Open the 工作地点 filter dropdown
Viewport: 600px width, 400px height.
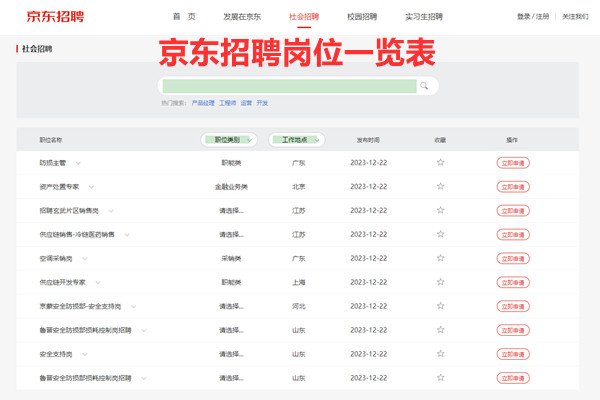(297, 140)
